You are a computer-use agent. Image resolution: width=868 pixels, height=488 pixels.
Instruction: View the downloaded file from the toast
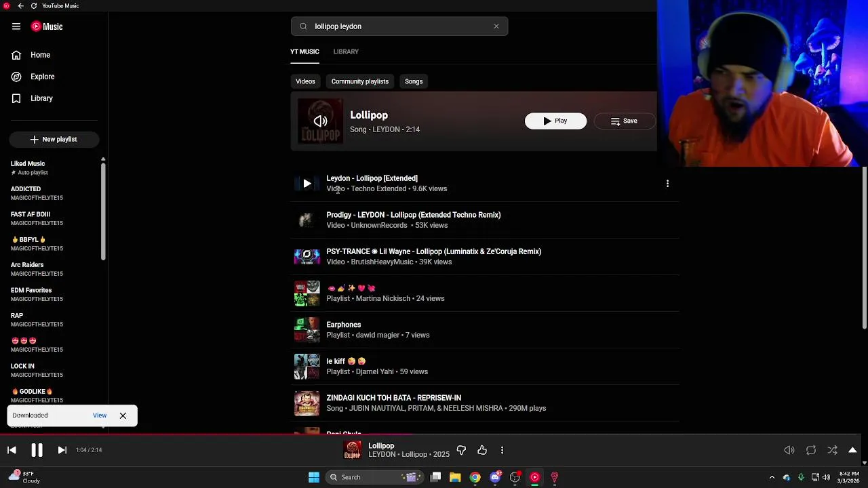point(100,415)
